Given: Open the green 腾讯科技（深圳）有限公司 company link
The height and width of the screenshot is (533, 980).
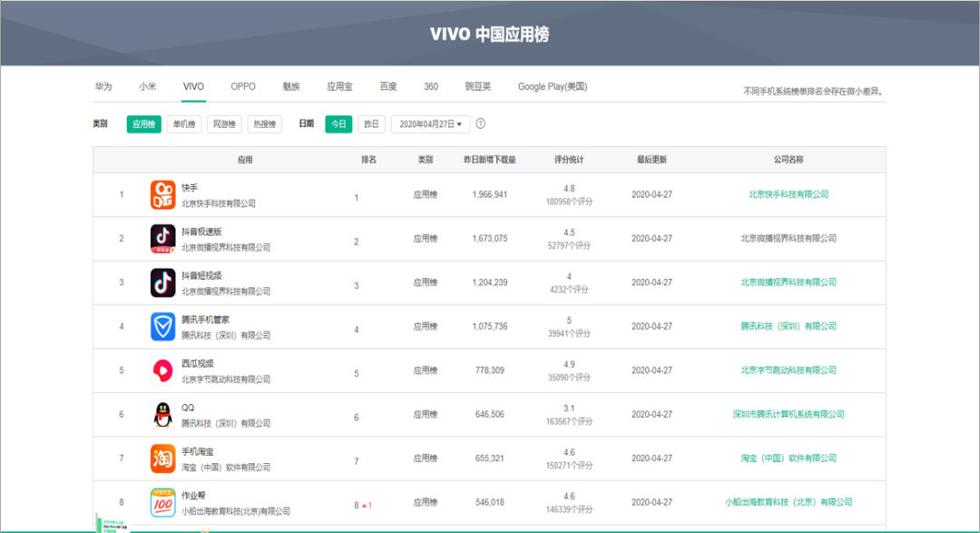Looking at the screenshot, I should click(789, 327).
